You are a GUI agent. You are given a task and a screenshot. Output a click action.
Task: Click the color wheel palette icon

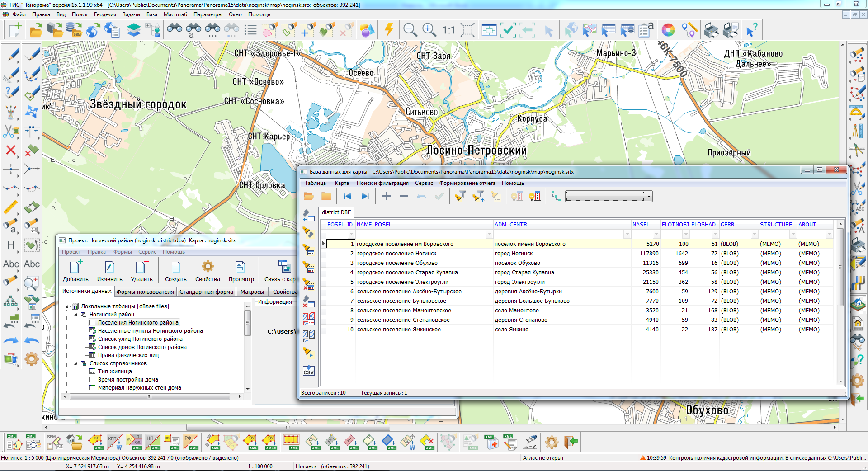[x=668, y=30]
